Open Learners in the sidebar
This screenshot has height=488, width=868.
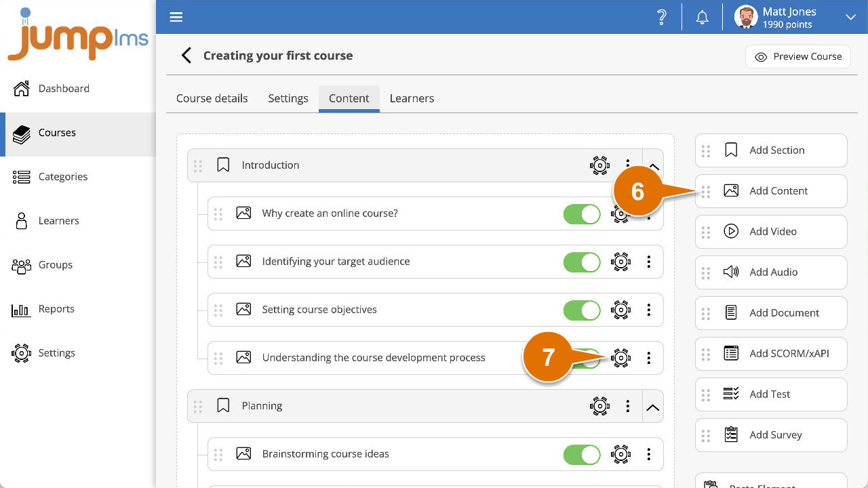tap(78, 221)
